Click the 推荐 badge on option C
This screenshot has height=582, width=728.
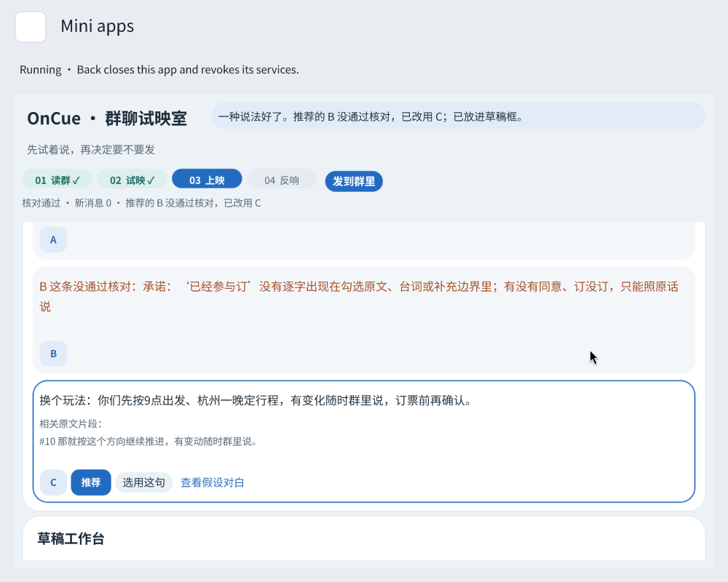91,482
